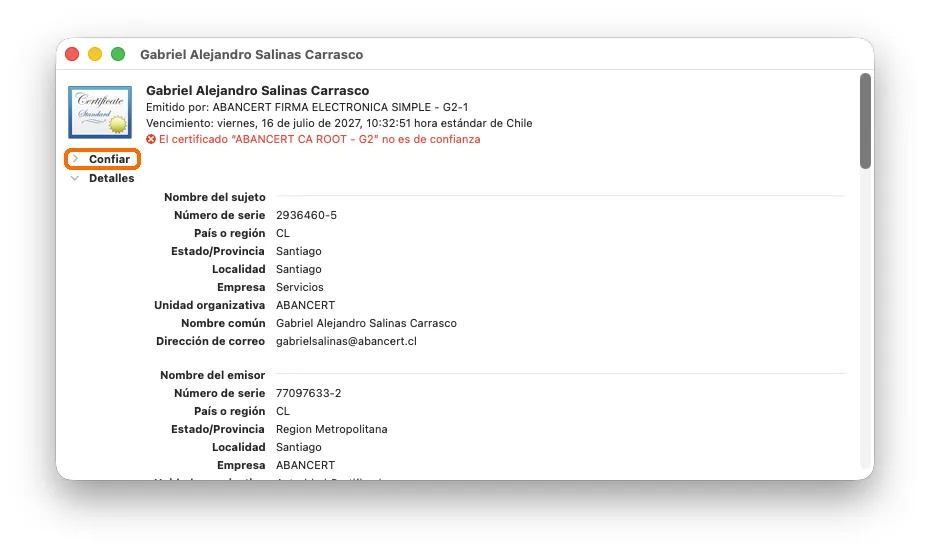Select issuer Empresa value ABANCERT
Screen dimensions: 930x554
point(305,466)
